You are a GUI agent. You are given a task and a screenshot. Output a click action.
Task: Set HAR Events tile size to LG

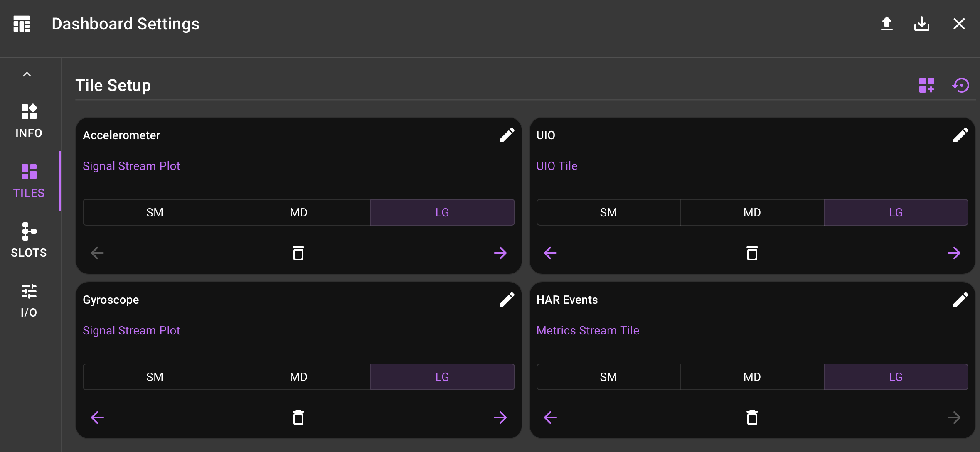896,377
